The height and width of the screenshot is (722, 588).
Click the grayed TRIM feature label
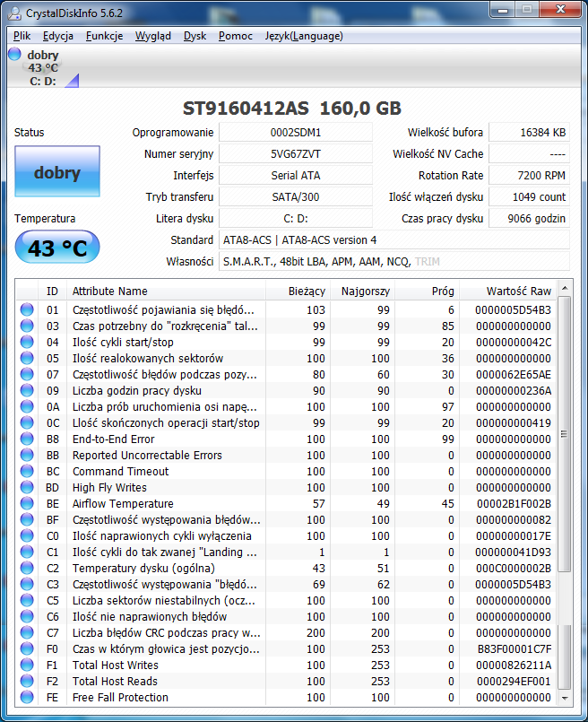click(427, 262)
